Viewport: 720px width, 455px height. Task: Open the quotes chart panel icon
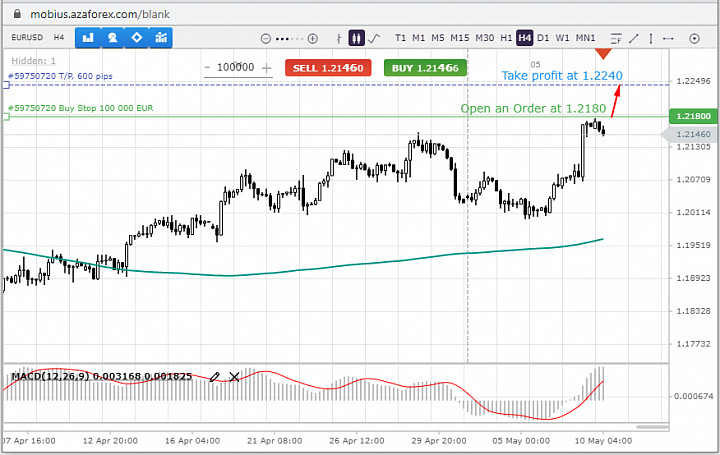coord(88,38)
